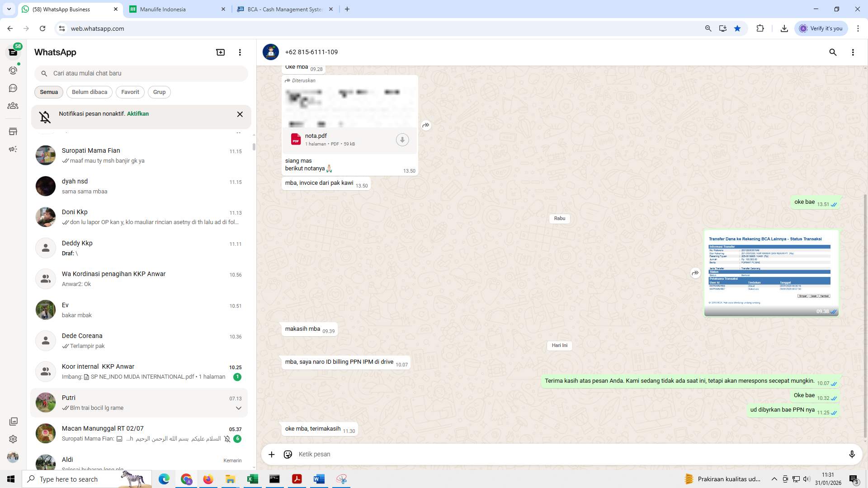Screen dimensions: 868x488
Task: Attach a file using the plus icon
Action: [x=271, y=454]
